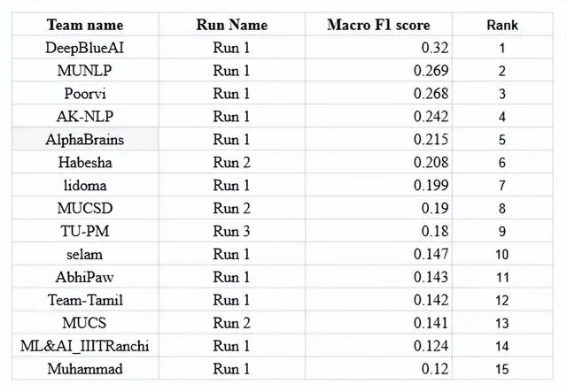The width and height of the screenshot is (567, 392).
Task: Click the DeepBlueAI team cell
Action: pyautogui.click(x=85, y=48)
